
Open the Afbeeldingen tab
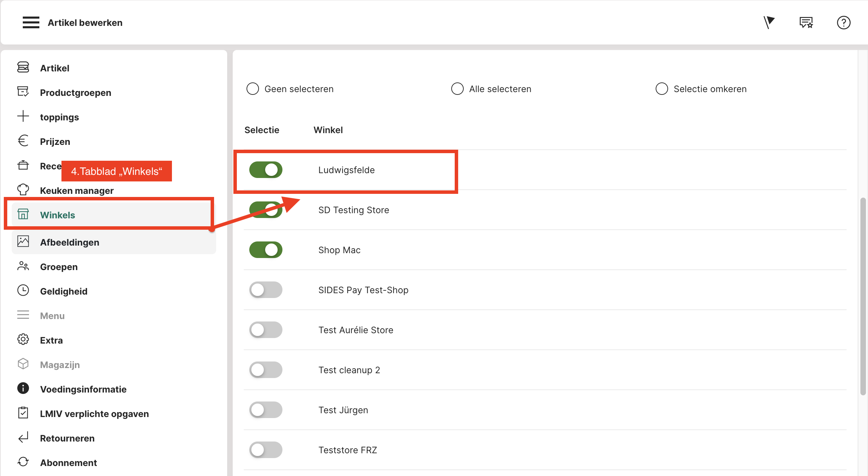pos(70,242)
